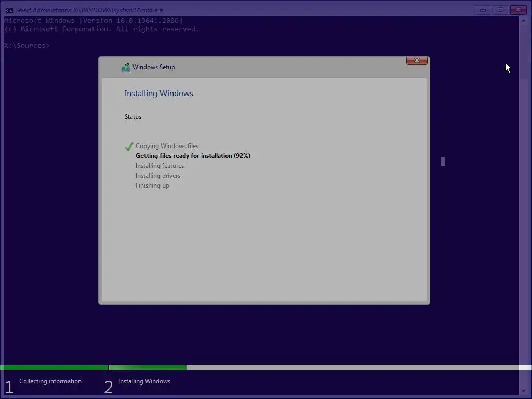532x399 pixels.
Task: Click 'Installing features' status line
Action: tap(159, 166)
